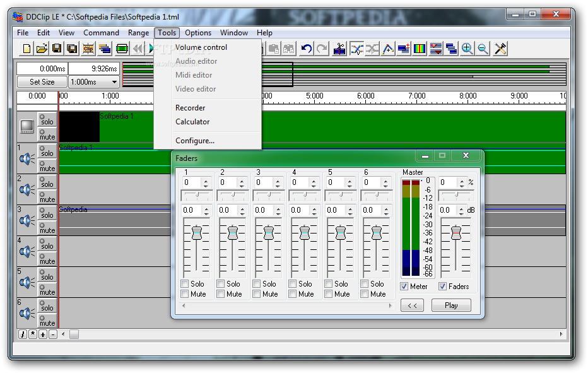
Task: Click Master percent spinner arrows
Action: coord(462,183)
